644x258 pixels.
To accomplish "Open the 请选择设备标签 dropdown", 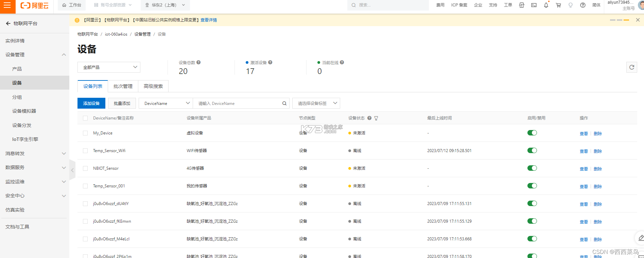I will 316,103.
